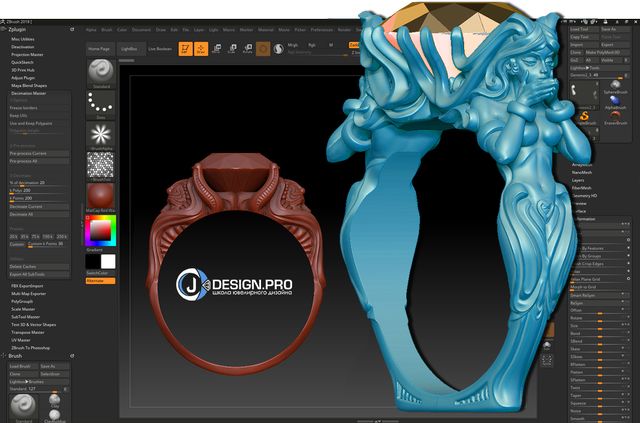This screenshot has height=423, width=640.
Task: Pick a color from the color picker square
Action: (x=100, y=230)
